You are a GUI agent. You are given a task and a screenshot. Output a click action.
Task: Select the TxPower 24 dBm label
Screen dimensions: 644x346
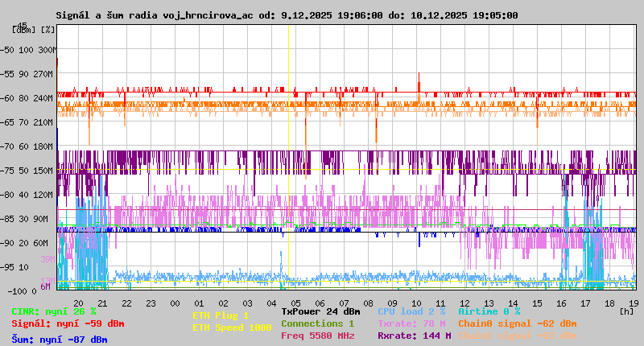click(320, 311)
